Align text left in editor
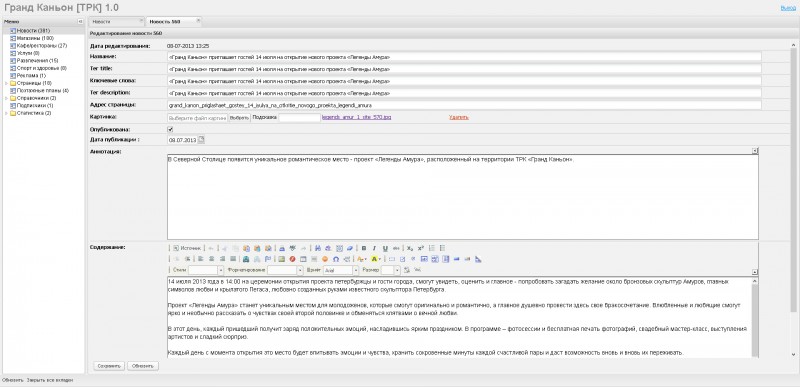The image size is (800, 387). pyautogui.click(x=201, y=259)
